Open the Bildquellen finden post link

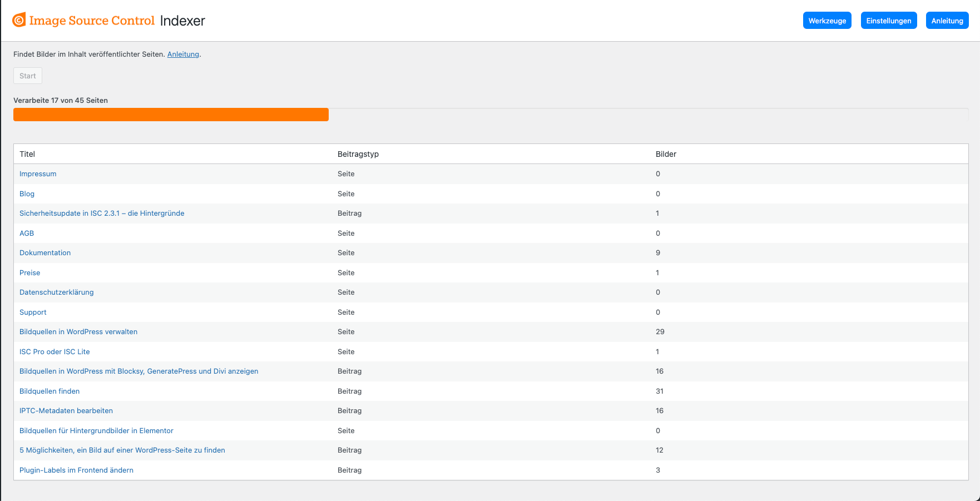click(x=50, y=391)
